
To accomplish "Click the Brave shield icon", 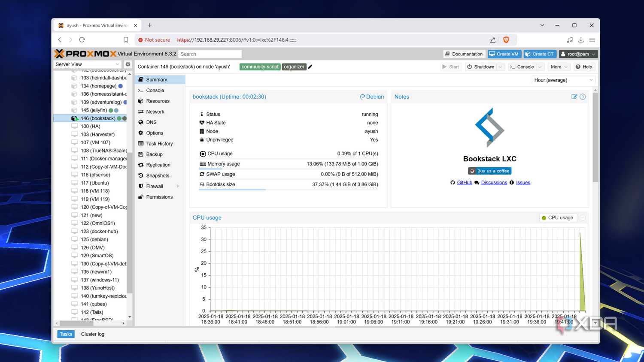I will (x=506, y=40).
